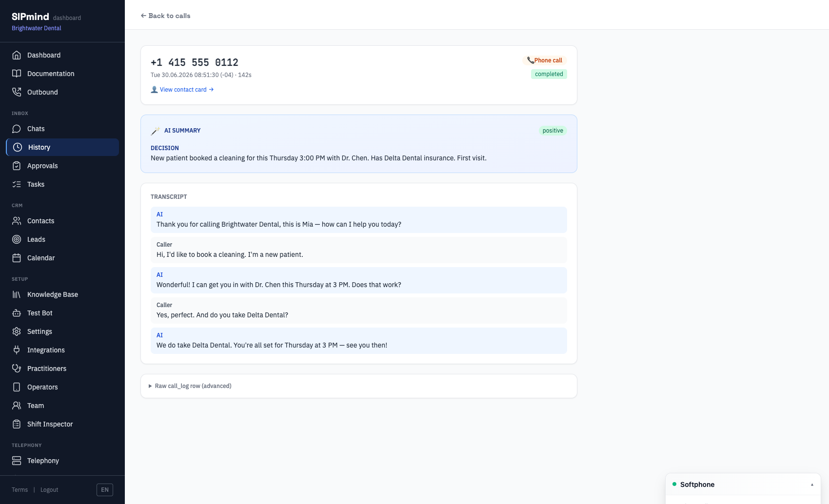
Task: Select the Team users icon
Action: (17, 406)
